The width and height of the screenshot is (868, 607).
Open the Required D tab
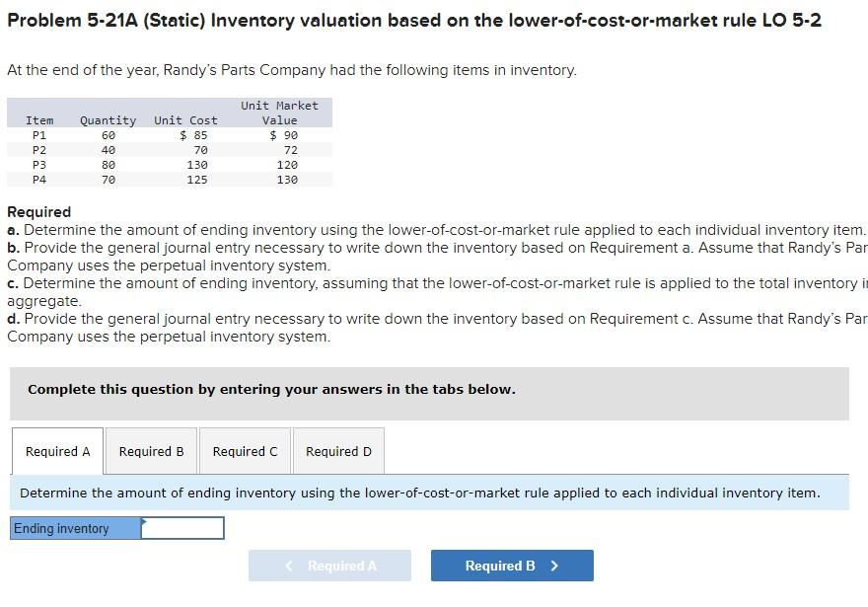[338, 451]
